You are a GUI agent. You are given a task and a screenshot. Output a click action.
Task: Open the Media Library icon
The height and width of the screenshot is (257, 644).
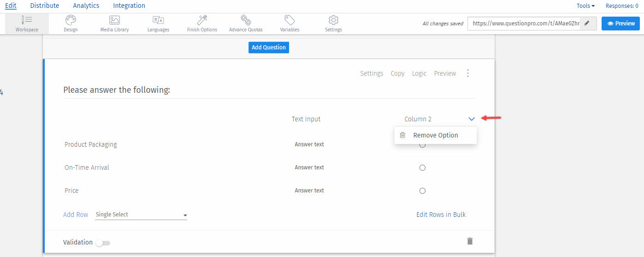point(114,20)
